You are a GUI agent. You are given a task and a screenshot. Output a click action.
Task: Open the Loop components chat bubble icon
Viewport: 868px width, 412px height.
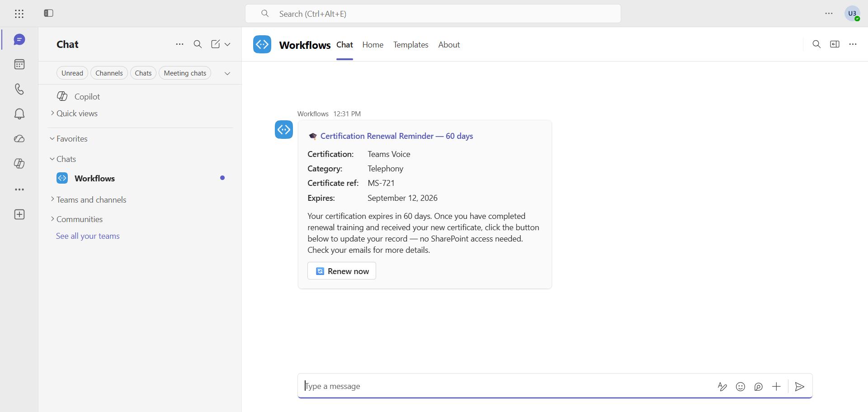coord(759,387)
